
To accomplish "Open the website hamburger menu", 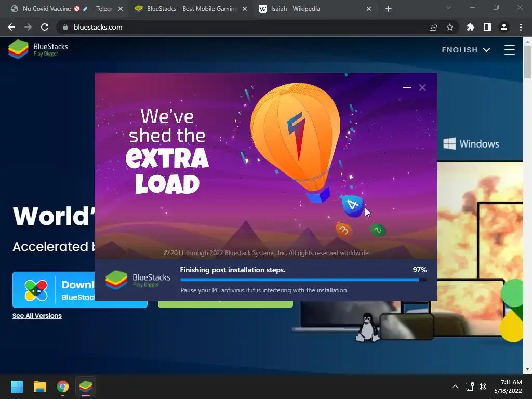I will pos(510,50).
